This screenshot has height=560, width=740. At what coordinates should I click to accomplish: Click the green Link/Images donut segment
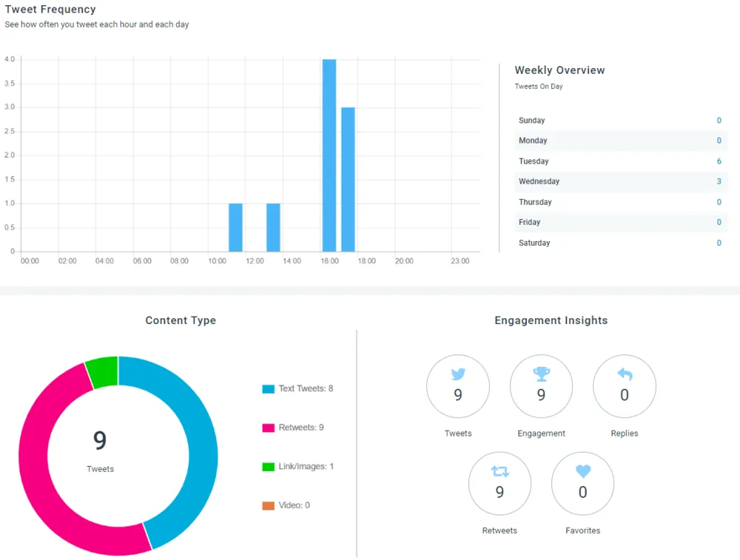point(104,372)
